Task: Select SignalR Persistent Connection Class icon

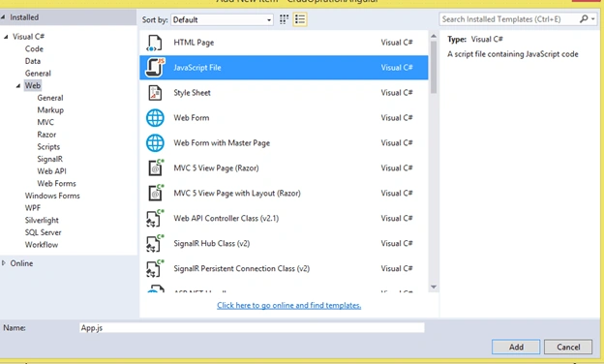Action: point(155,268)
